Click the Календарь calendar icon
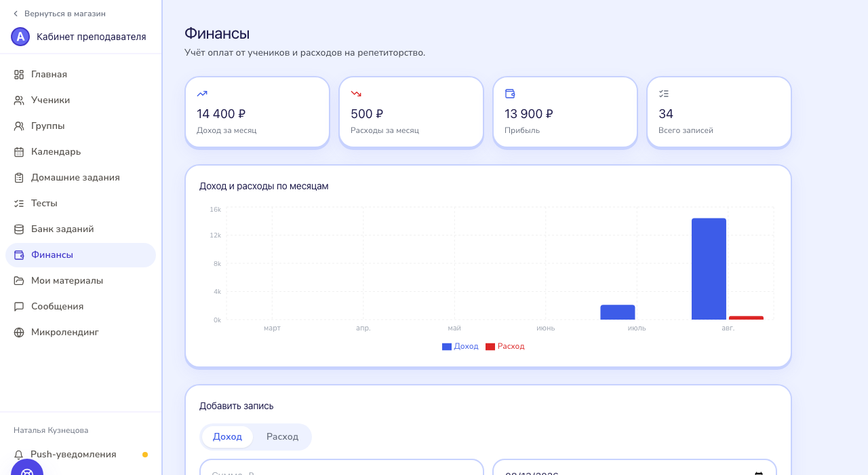This screenshot has height=475, width=868. [19, 152]
